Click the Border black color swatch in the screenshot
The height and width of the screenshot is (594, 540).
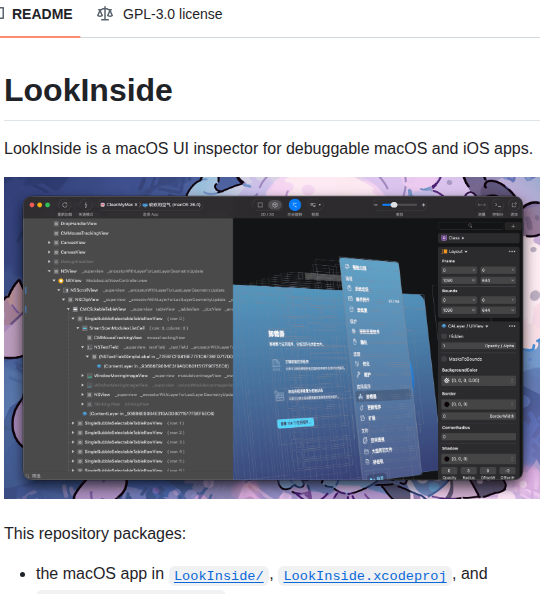446,405
